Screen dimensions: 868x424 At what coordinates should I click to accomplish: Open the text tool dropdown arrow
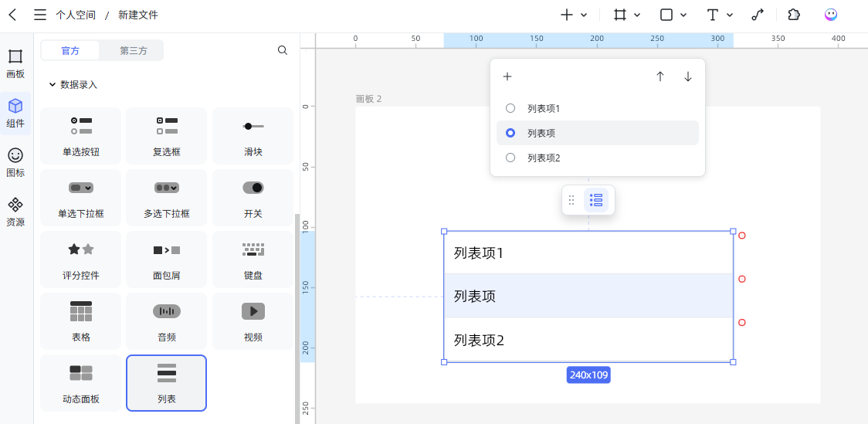[730, 15]
